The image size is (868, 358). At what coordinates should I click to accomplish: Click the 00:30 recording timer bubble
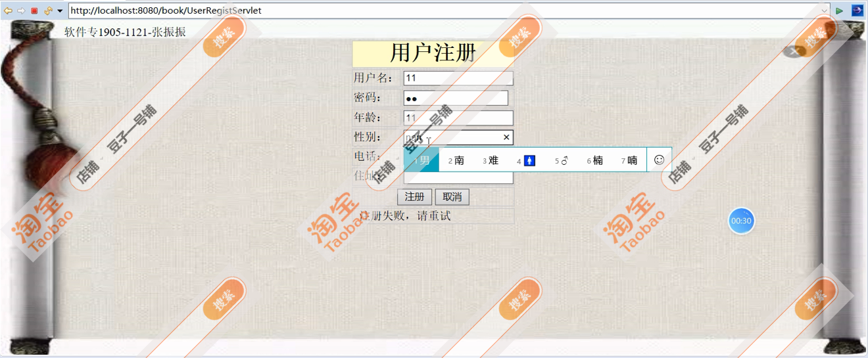tap(741, 221)
